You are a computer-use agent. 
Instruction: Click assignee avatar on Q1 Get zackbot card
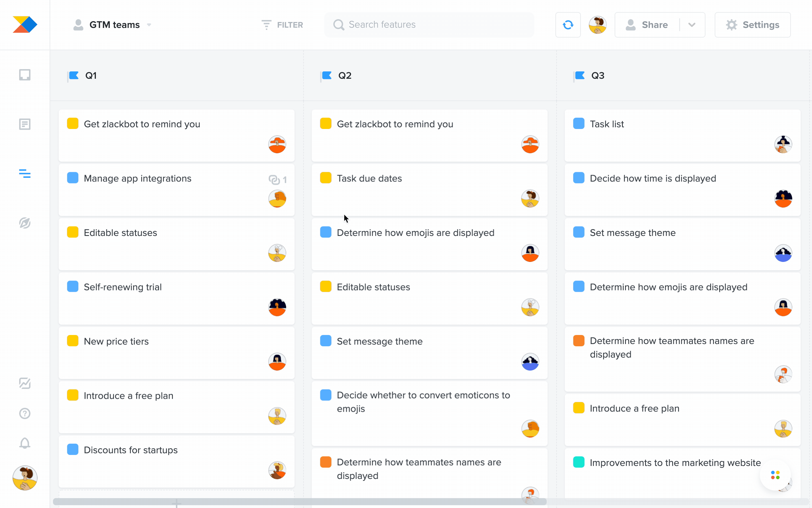[277, 144]
